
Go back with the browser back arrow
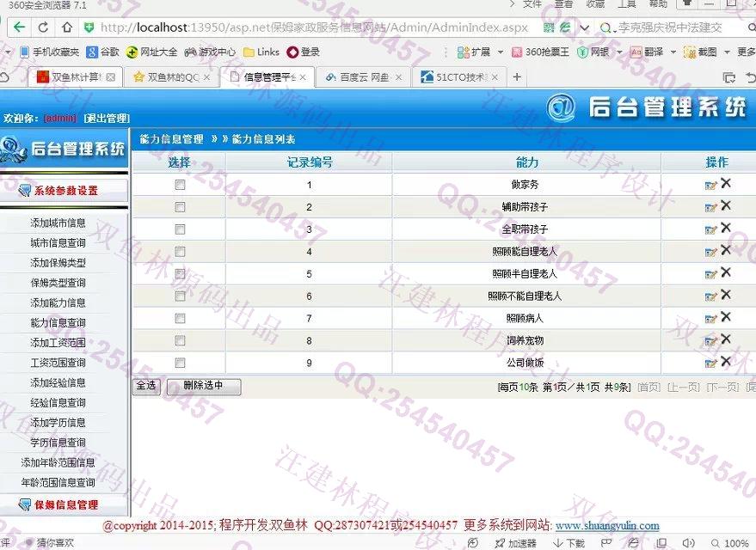click(18, 27)
